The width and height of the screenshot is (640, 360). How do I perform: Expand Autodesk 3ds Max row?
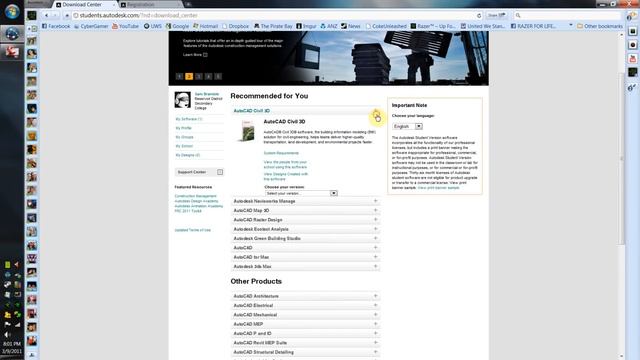305,267
